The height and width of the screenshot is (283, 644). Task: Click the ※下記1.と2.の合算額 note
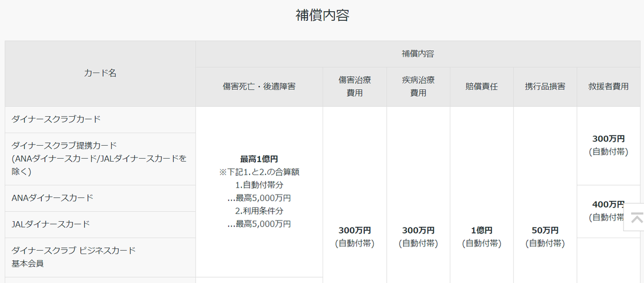pos(259,172)
